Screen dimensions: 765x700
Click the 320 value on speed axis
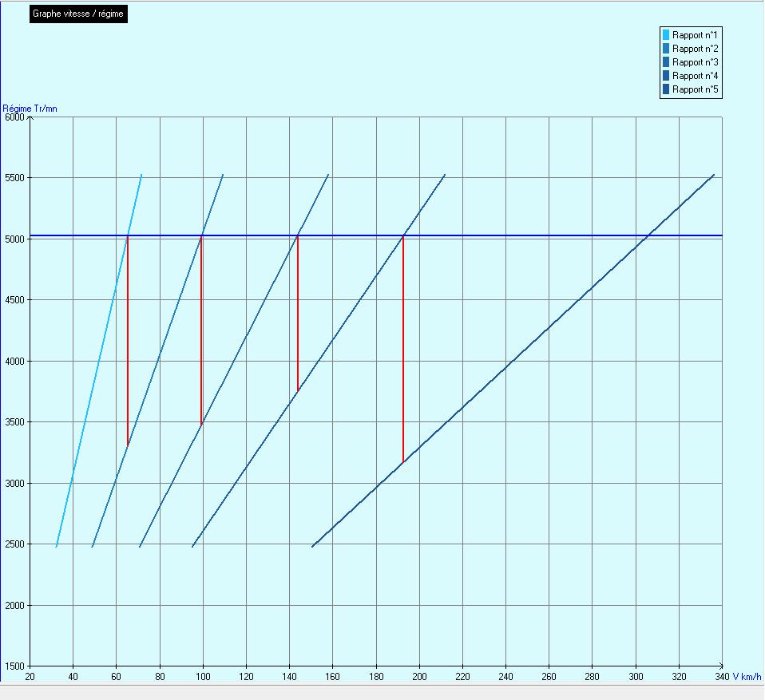pos(679,677)
